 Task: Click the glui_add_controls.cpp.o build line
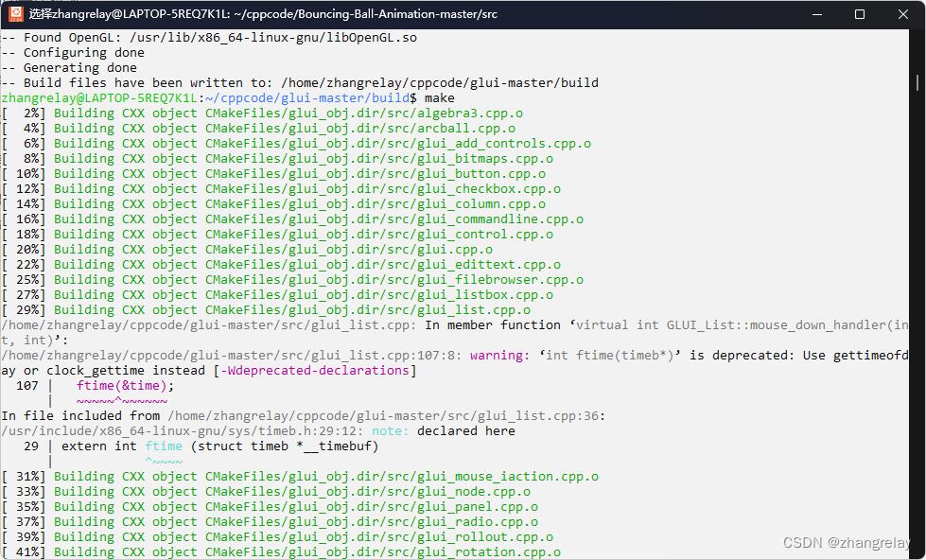click(296, 144)
